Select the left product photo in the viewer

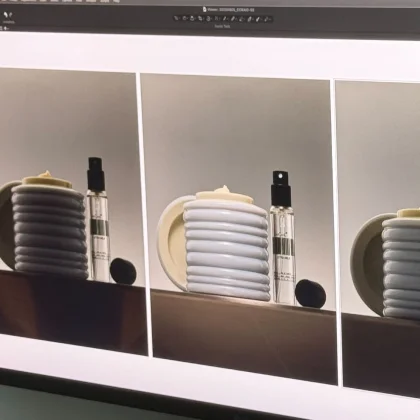coord(72,210)
